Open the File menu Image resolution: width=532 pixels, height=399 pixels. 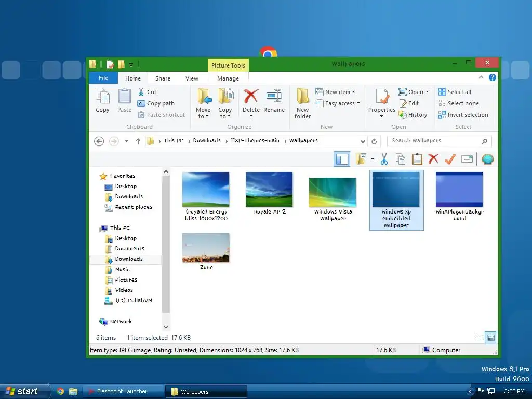tap(103, 78)
